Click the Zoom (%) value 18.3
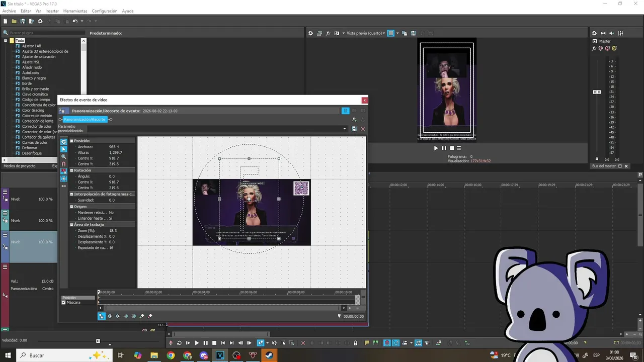Screen dimensions: 644x362 113,231
